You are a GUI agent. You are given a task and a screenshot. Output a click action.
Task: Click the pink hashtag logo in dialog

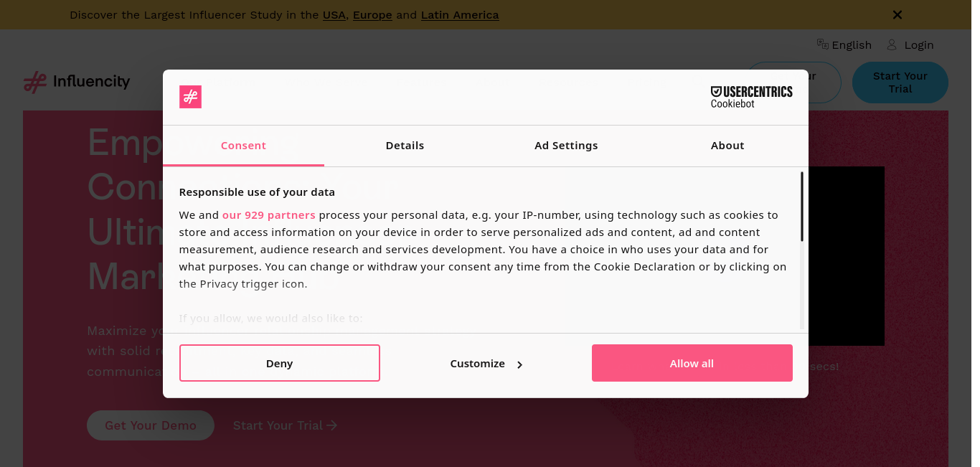(x=190, y=97)
